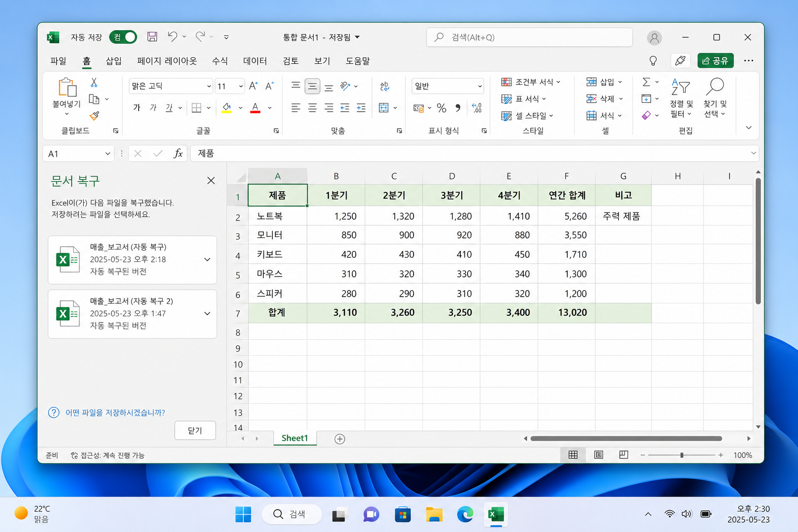The width and height of the screenshot is (798, 532).
Task: Activate the Format Painter brush
Action: [x=94, y=115]
